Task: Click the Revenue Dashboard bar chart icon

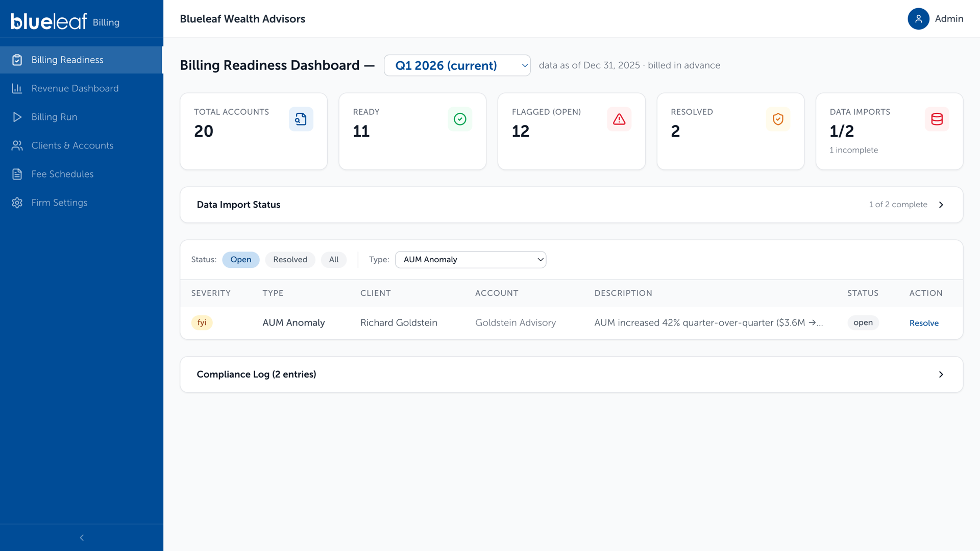Action: pyautogui.click(x=17, y=88)
